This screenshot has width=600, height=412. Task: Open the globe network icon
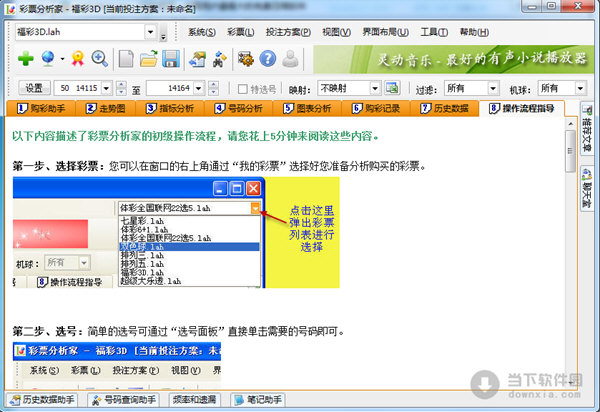coord(48,59)
